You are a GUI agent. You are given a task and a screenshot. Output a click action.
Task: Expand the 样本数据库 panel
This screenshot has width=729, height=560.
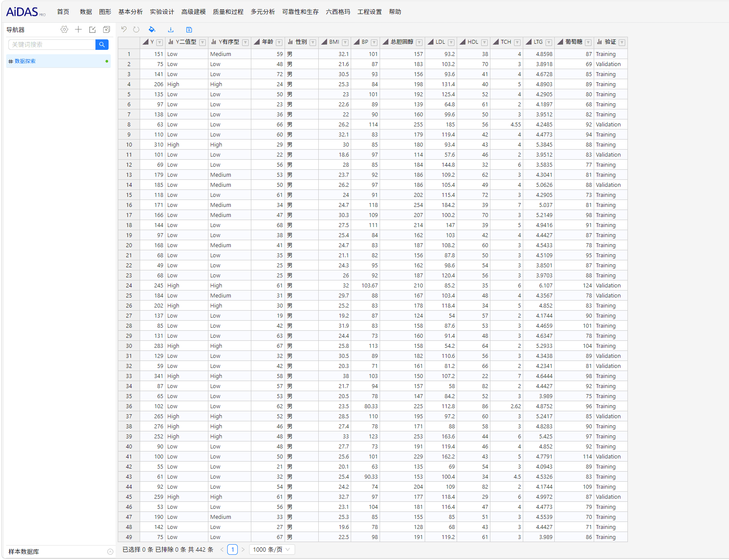click(x=110, y=552)
